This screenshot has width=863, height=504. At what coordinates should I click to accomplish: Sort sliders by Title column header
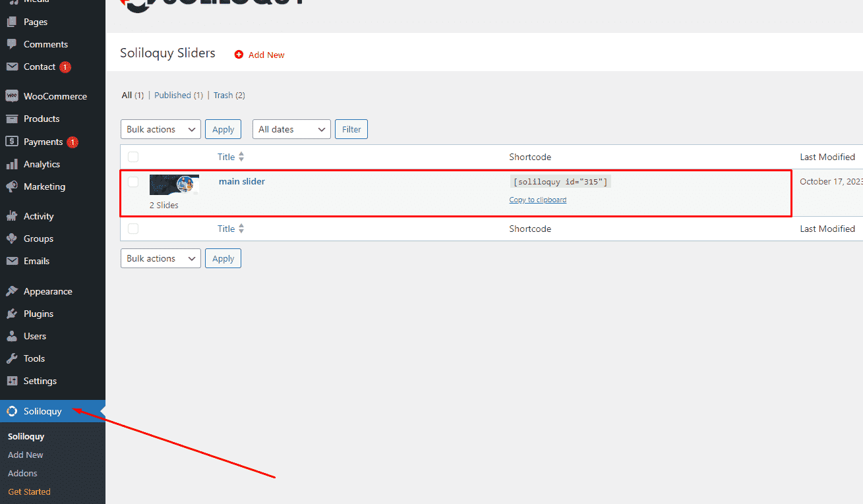227,157
